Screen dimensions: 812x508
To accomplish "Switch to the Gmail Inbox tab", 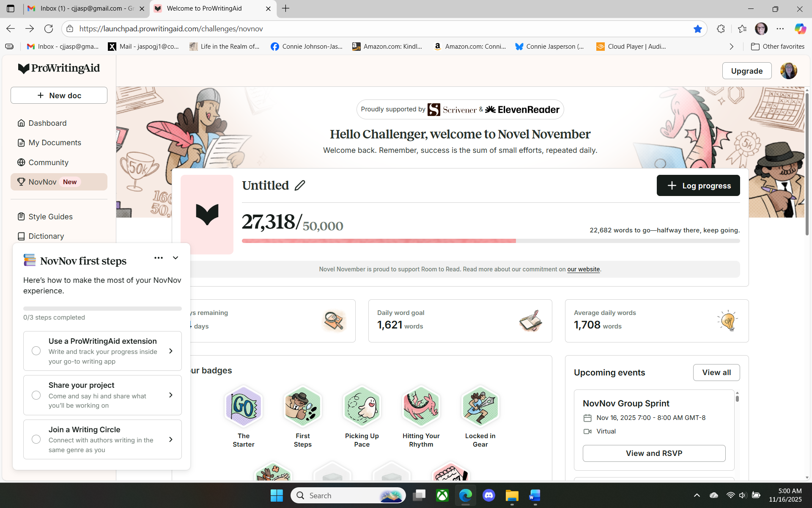I will [x=87, y=8].
